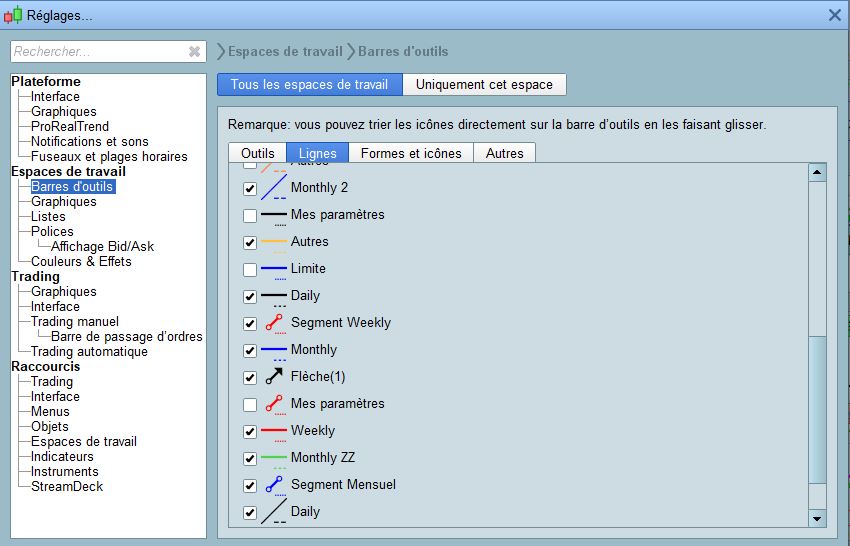Click the red segment icon for Segment Weekly
The image size is (850, 546).
point(273,323)
